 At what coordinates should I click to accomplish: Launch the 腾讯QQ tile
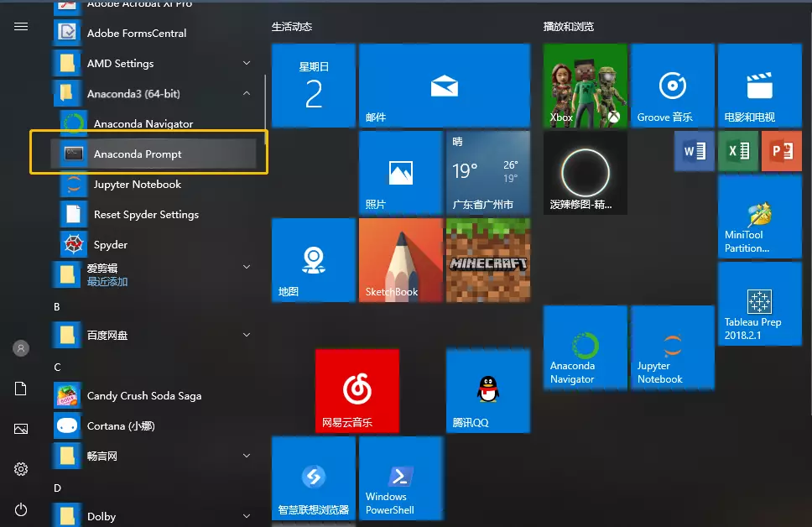(x=488, y=391)
